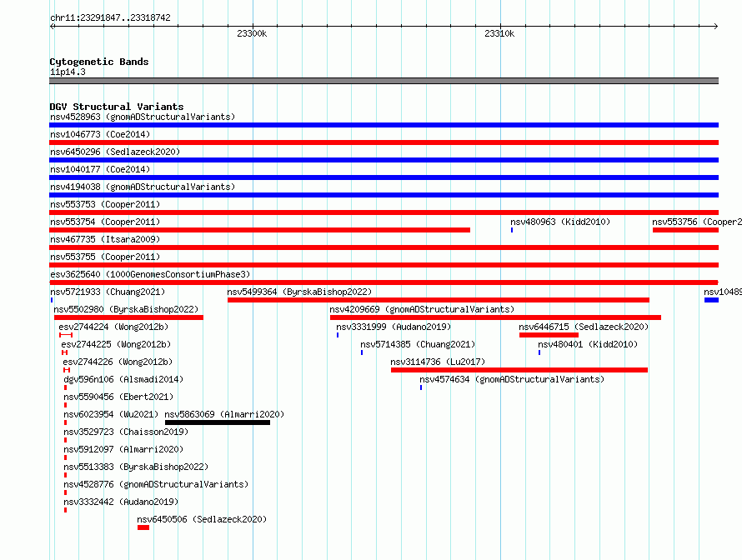This screenshot has width=742, height=560.
Task: Select the red bar under nsv3114736 Lu2017
Action: tap(519, 370)
